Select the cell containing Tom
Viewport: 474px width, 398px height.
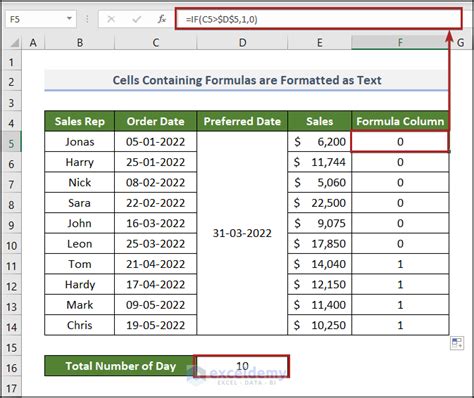click(80, 264)
